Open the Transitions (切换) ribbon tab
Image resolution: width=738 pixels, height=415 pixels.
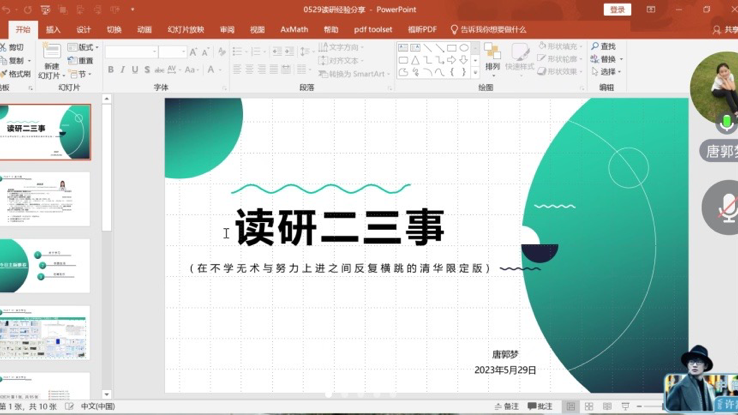click(x=114, y=30)
